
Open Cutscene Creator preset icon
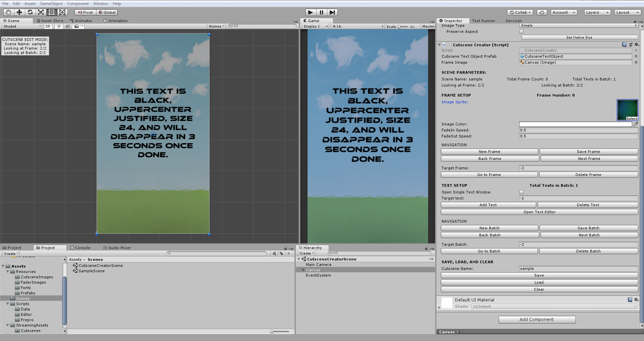630,45
